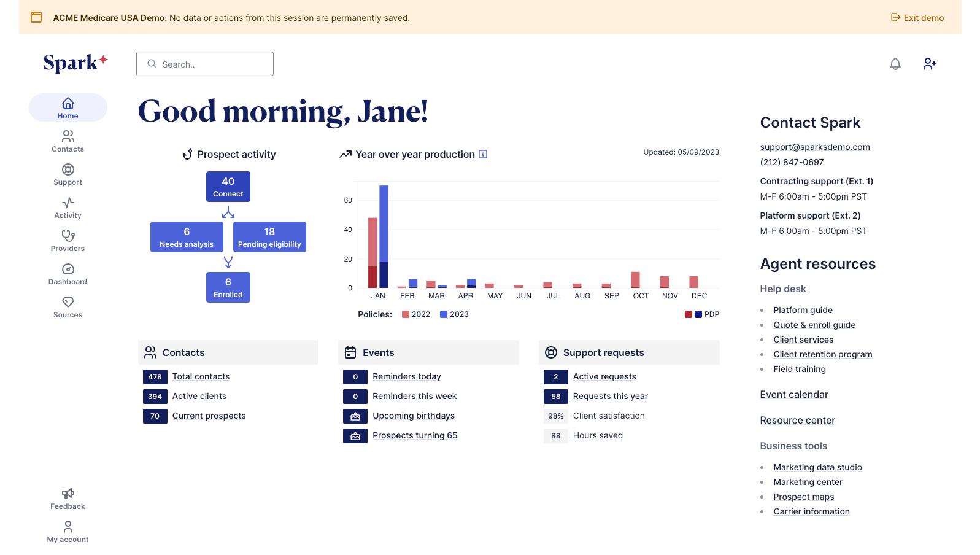Click the 18 Pending eligibility box
Image resolution: width=980 pixels, height=555 pixels.
[269, 237]
